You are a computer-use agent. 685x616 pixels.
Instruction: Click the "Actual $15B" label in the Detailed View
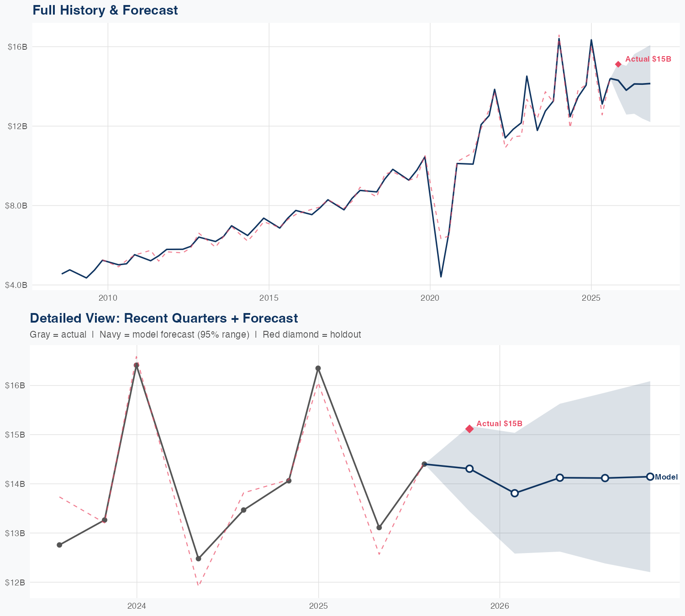[499, 424]
